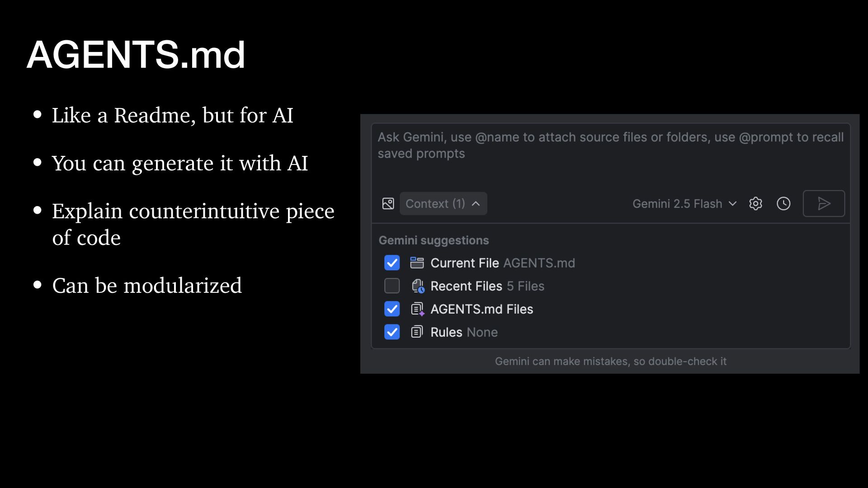Click the Current File AGENTS.md label

click(x=502, y=263)
